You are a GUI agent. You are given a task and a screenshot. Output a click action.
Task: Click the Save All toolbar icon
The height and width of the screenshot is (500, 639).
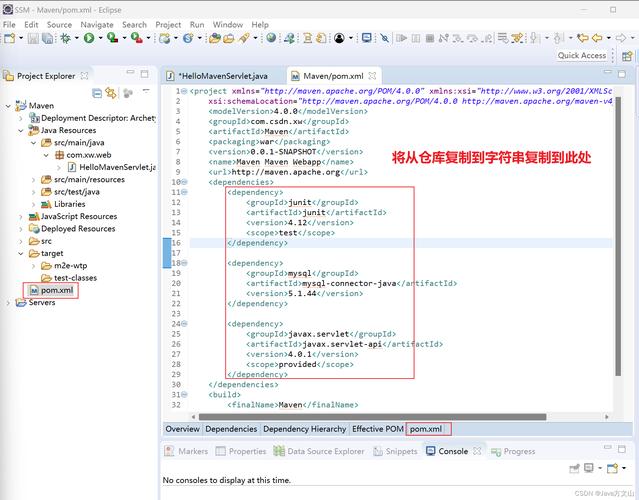click(48, 38)
